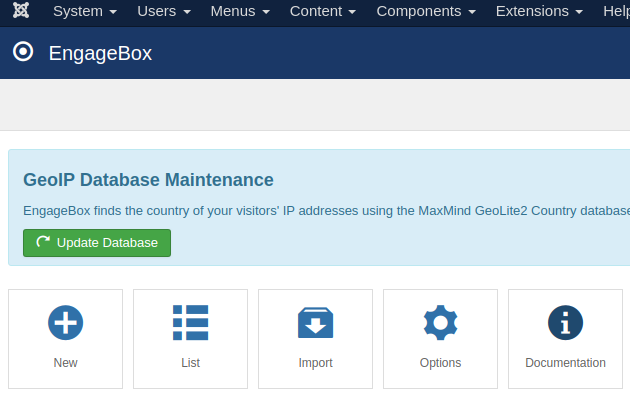The width and height of the screenshot is (630, 398).
Task: Open the Help menu
Action: point(616,11)
